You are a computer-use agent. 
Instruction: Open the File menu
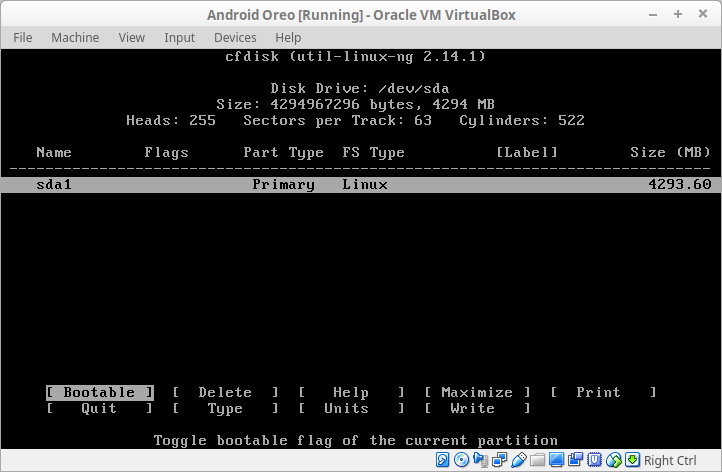click(x=23, y=37)
